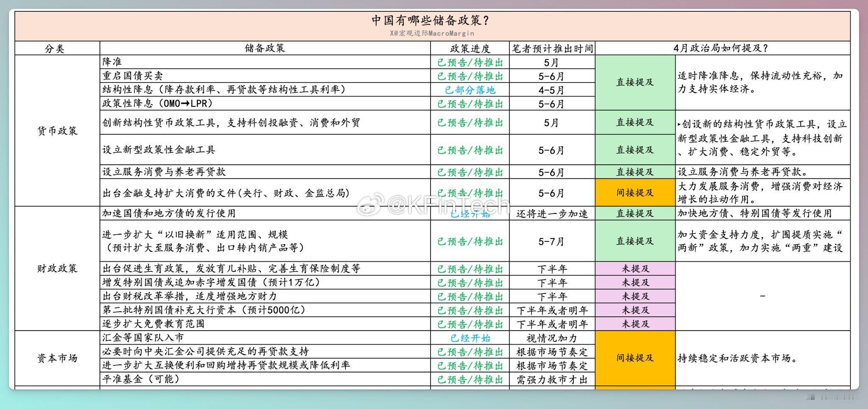Select "未提及" cell in 出台财税改革举措 row
Screen dimensions: 868x409
click(x=635, y=296)
